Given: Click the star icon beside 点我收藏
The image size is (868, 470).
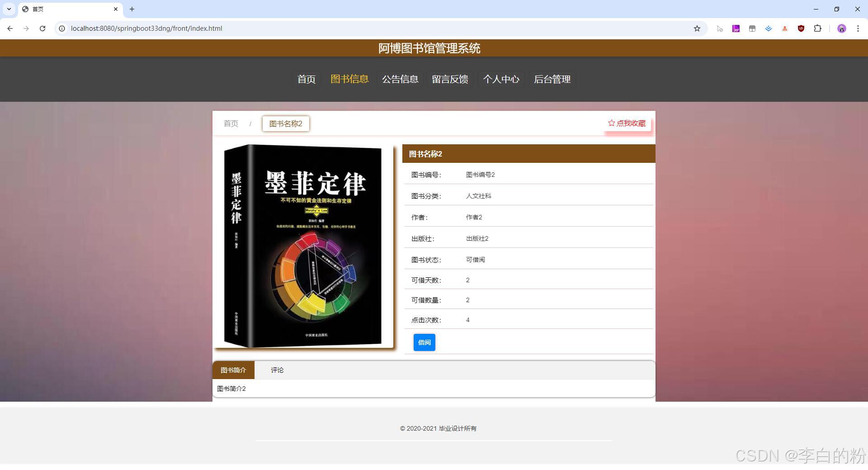Looking at the screenshot, I should [x=611, y=123].
